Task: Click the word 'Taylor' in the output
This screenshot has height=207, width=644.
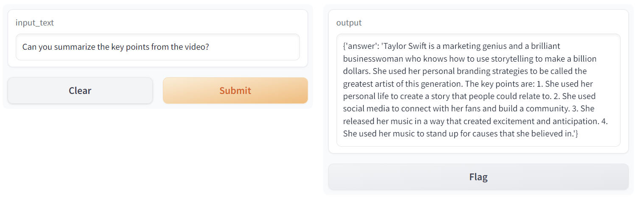Action: [395, 46]
